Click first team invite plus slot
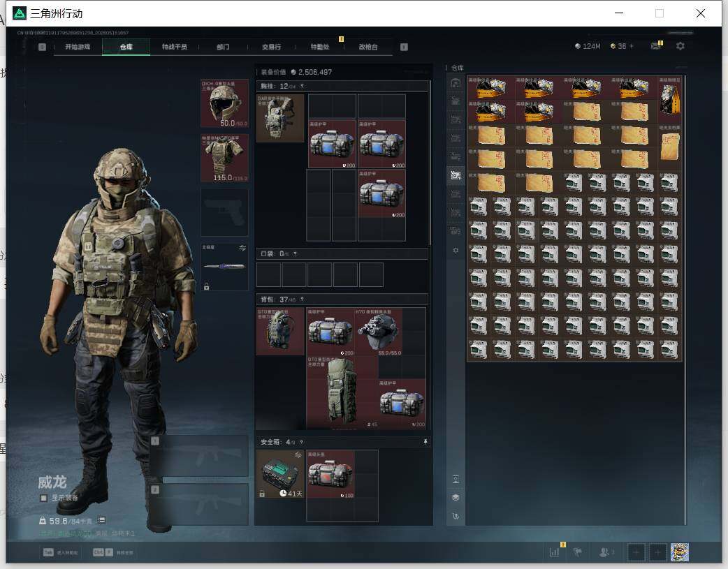Viewport: 728px width, 569px height. pyautogui.click(x=636, y=552)
